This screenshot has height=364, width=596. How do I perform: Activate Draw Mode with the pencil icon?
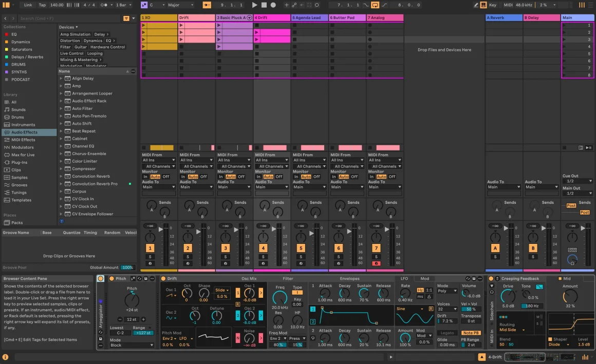475,5
